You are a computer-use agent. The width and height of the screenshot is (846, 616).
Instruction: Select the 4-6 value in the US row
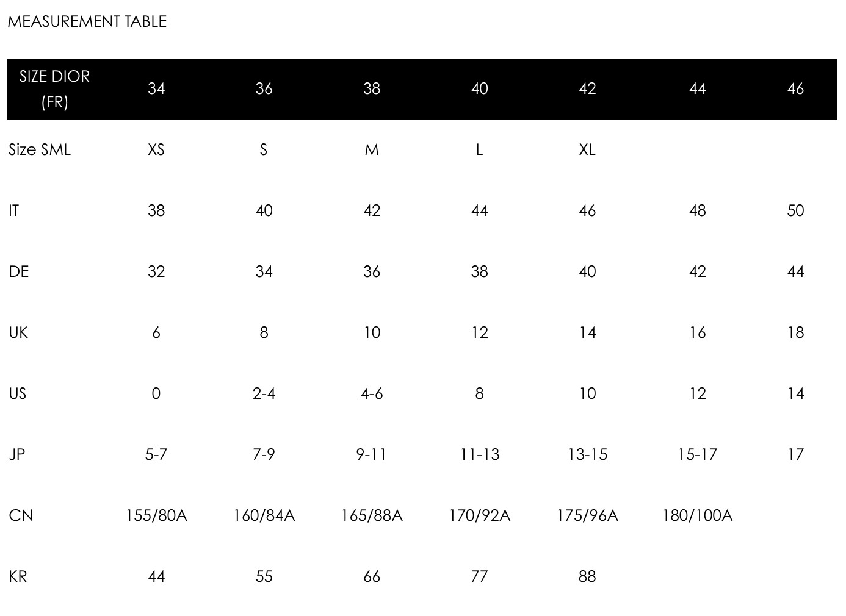click(372, 393)
